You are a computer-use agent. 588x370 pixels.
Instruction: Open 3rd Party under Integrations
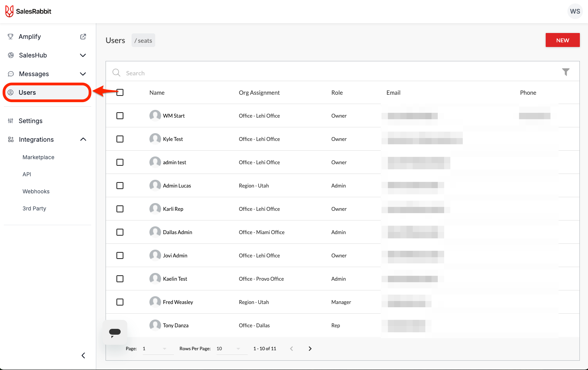click(34, 208)
